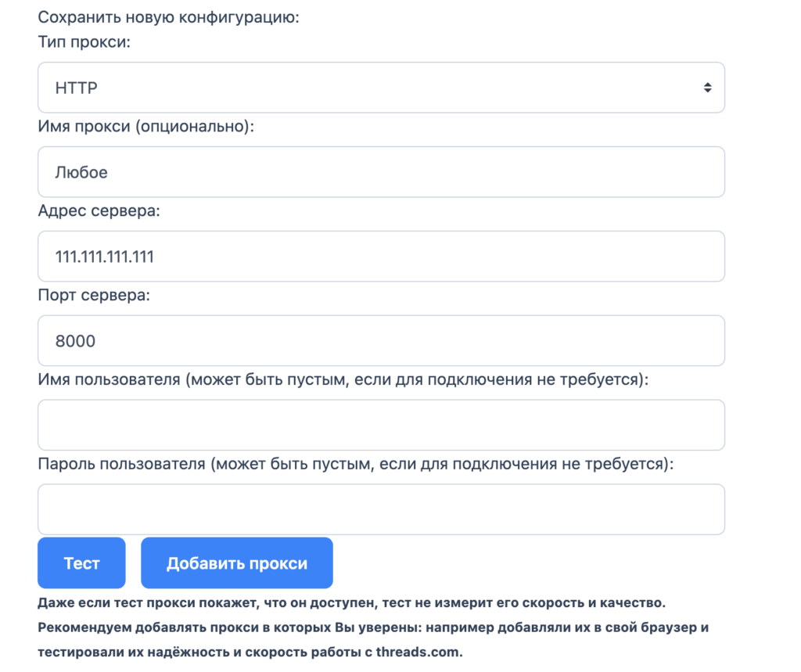Screen dimensions: 801x672
Task: Select the server port field showing 8000
Action: click(380, 340)
